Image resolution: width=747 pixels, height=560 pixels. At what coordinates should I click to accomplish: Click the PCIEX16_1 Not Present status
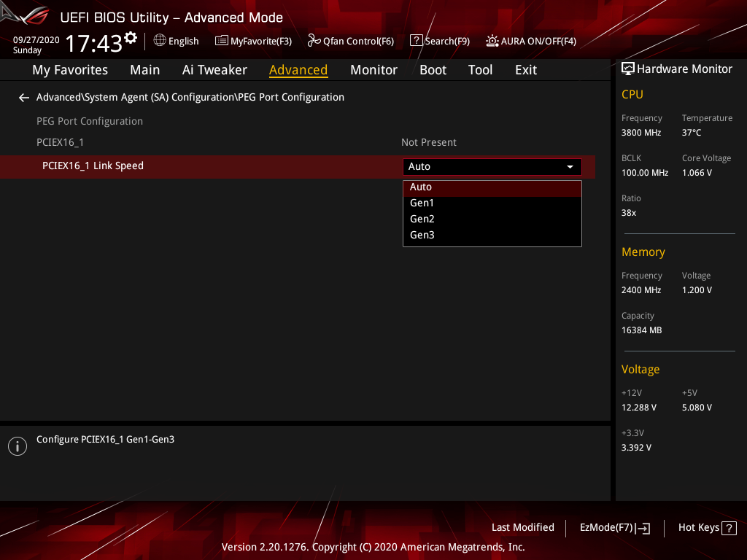(x=429, y=142)
